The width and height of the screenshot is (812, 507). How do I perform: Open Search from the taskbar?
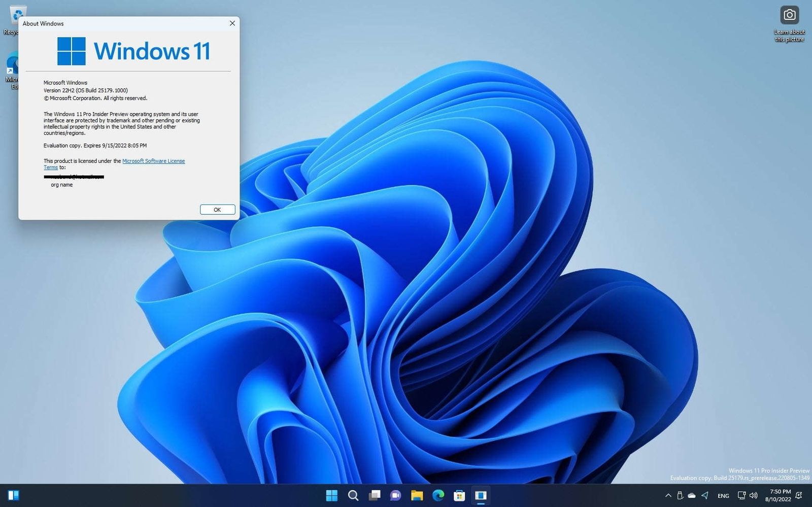[x=353, y=495]
